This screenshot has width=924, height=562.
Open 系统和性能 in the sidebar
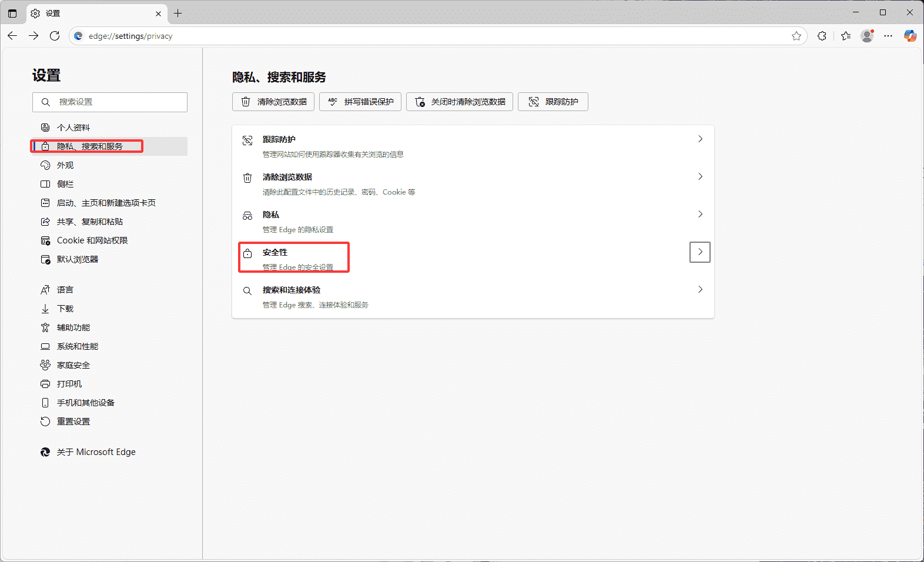(78, 346)
